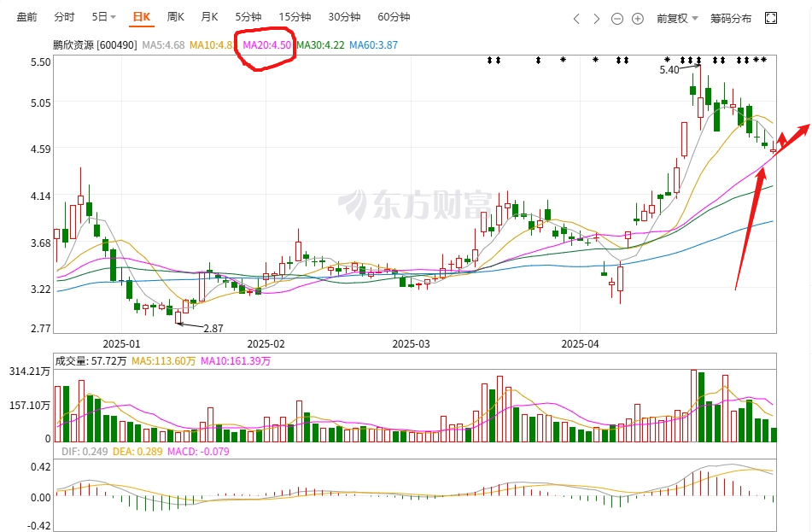Viewport: 812px width, 532px height.
Task: Click the 成交量: 57.72万 volume label
Action: [x=91, y=361]
